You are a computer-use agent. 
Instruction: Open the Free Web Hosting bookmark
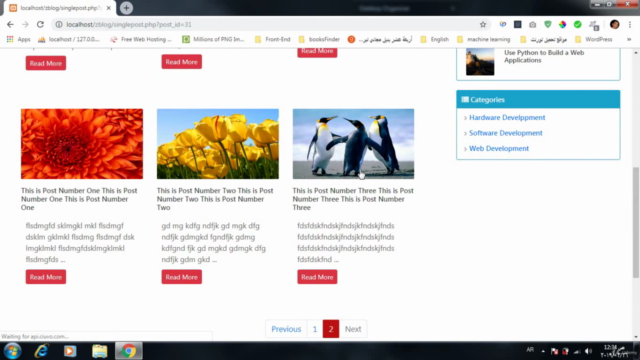pos(141,39)
